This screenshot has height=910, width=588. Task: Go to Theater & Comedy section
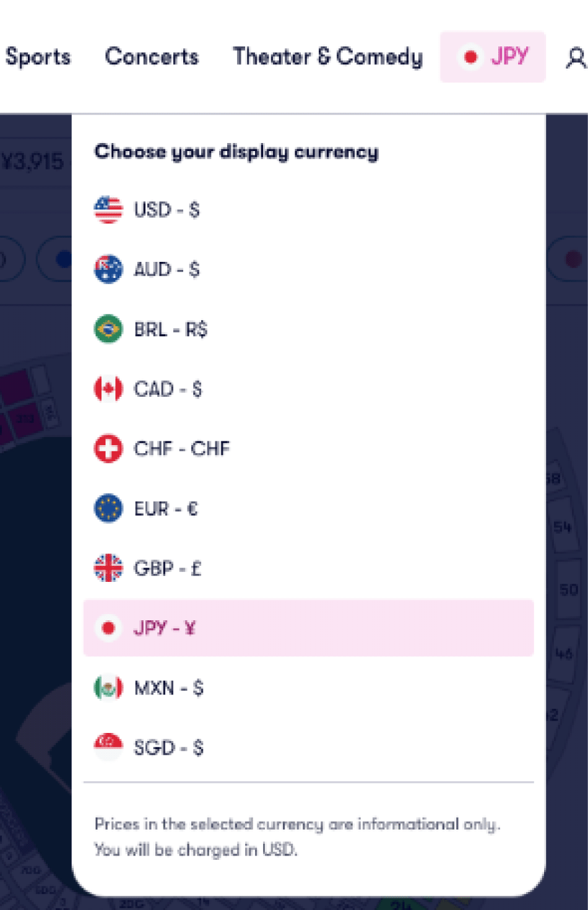click(327, 57)
